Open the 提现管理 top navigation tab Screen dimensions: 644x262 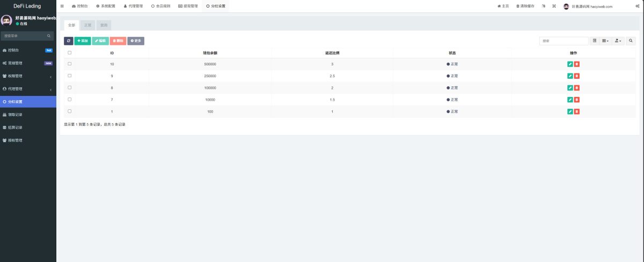[188, 6]
